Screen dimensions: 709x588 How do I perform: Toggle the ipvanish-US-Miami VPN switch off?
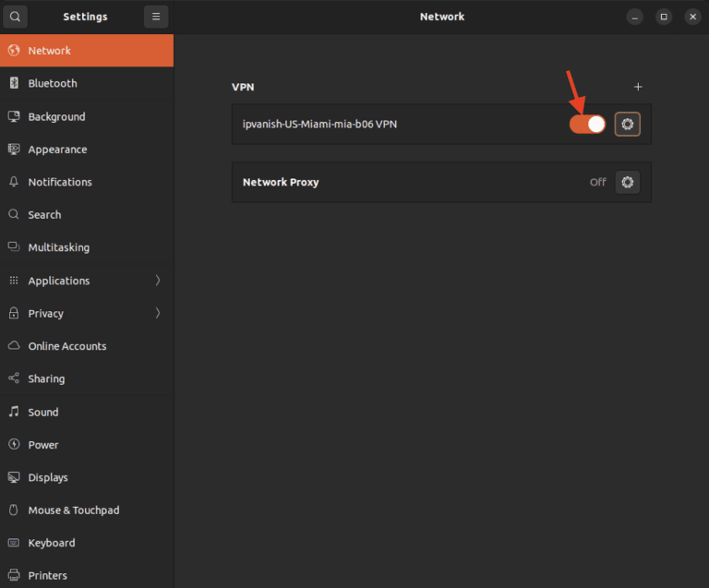587,125
